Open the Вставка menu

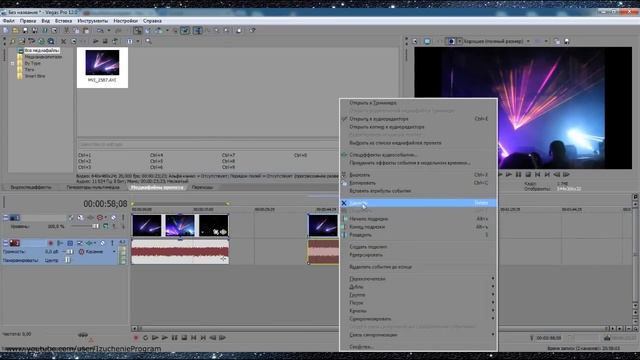point(63,21)
